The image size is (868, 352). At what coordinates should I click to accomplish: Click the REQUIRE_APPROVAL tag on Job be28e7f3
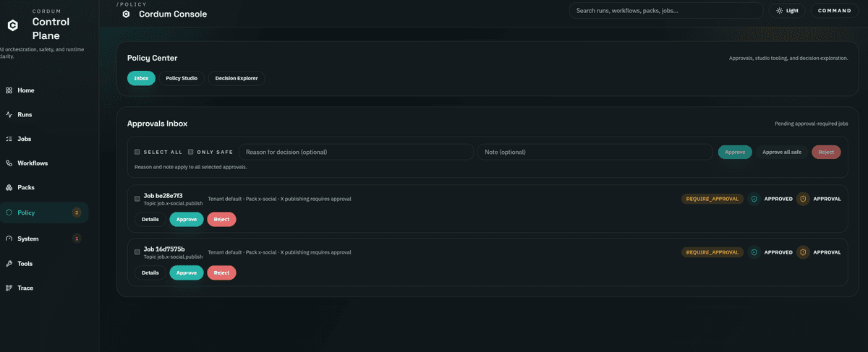point(712,199)
